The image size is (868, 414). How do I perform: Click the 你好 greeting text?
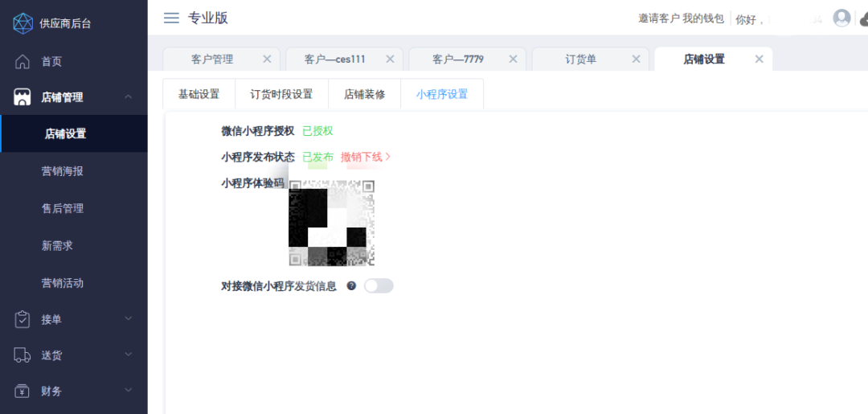pos(749,20)
